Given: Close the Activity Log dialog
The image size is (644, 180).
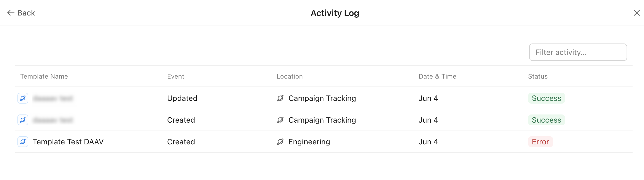Looking at the screenshot, I should pos(637,13).
